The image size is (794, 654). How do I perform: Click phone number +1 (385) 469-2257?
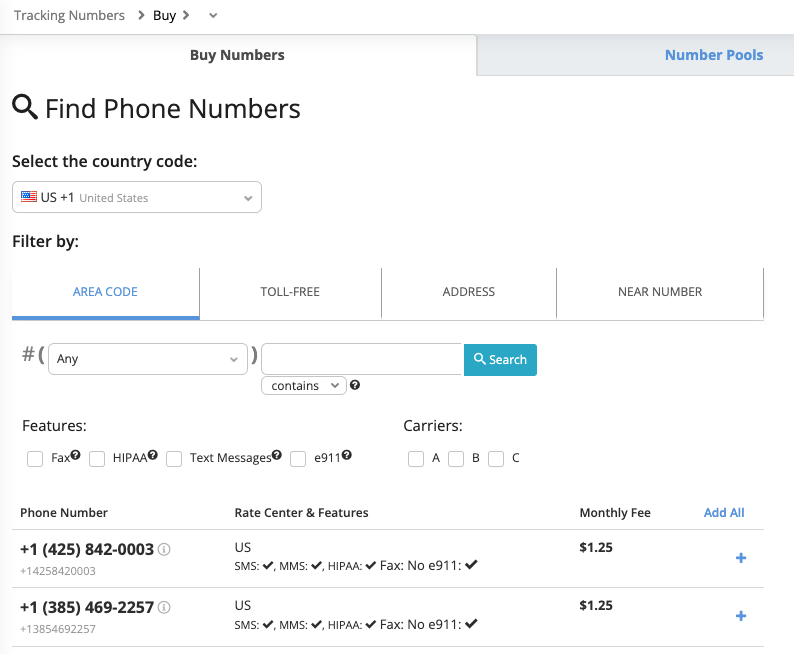(x=87, y=607)
